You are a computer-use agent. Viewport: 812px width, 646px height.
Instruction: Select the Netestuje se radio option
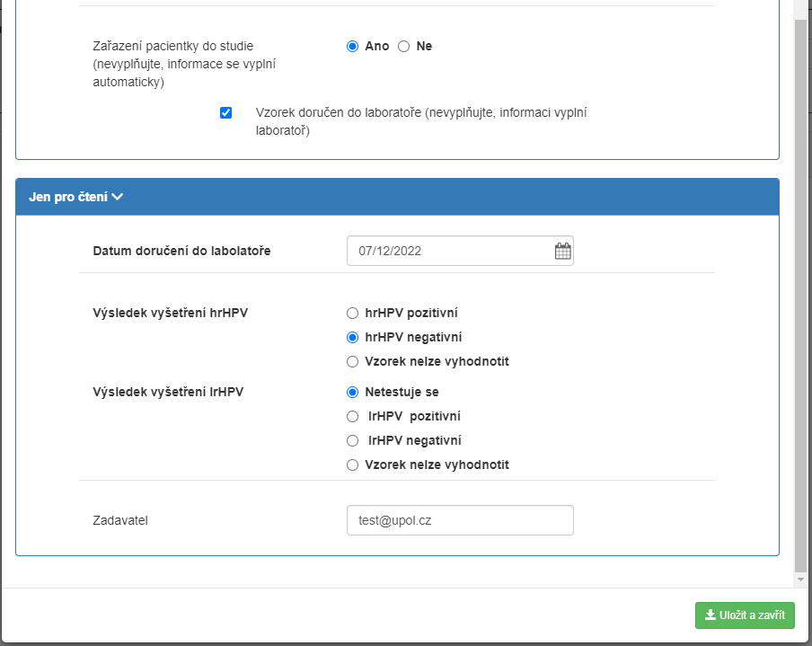pos(353,393)
